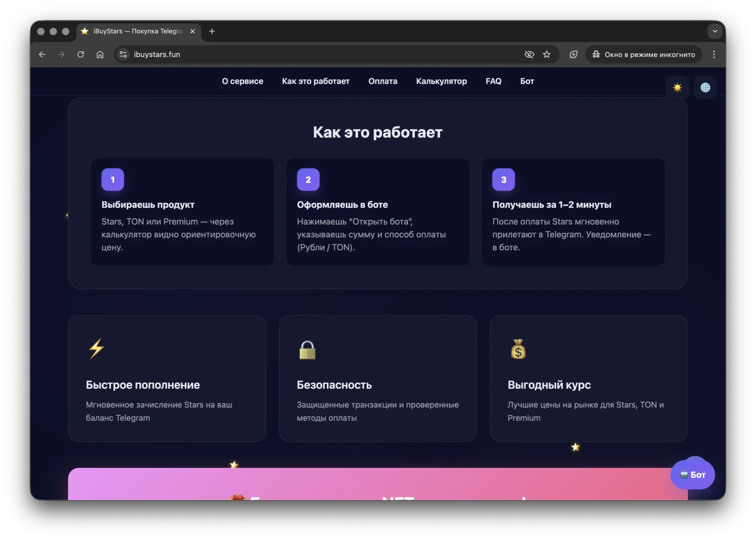Click the bookmark star in the address bar
756x540 pixels.
547,55
